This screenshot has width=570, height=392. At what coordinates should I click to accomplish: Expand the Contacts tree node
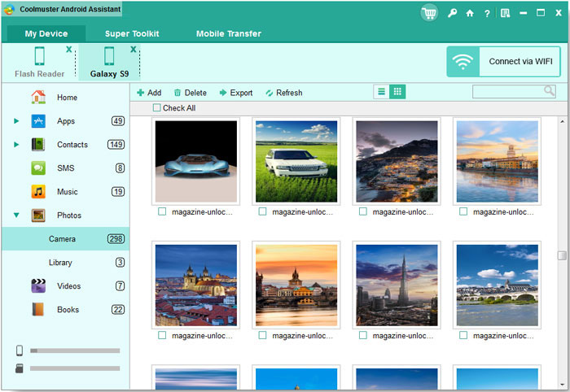tap(16, 145)
